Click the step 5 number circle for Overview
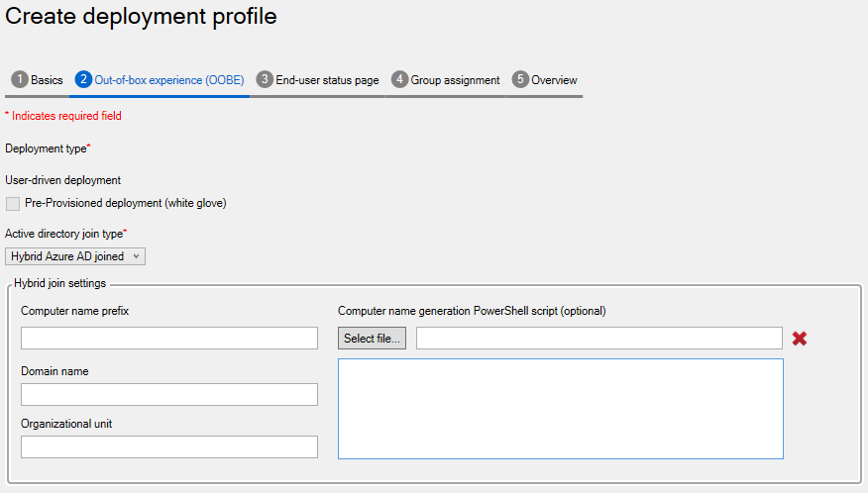This screenshot has height=493, width=868. point(520,80)
